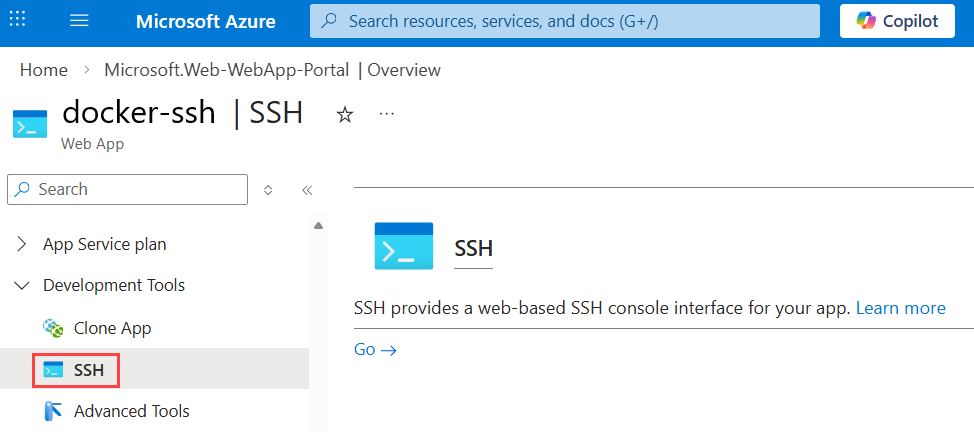The width and height of the screenshot is (974, 432).
Task: Expand the App Service plan group
Action: (x=22, y=244)
